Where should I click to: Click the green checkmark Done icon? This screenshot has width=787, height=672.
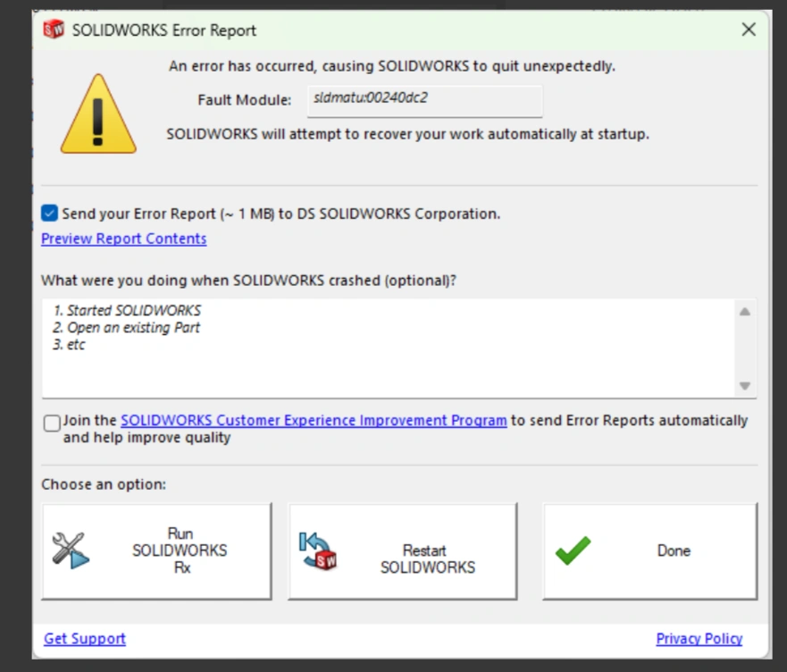[574, 550]
